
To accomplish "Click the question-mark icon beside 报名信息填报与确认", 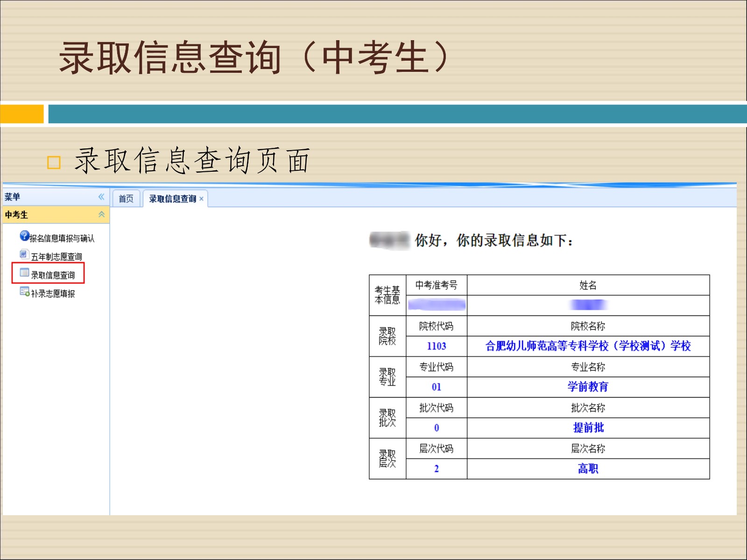I will [x=24, y=236].
